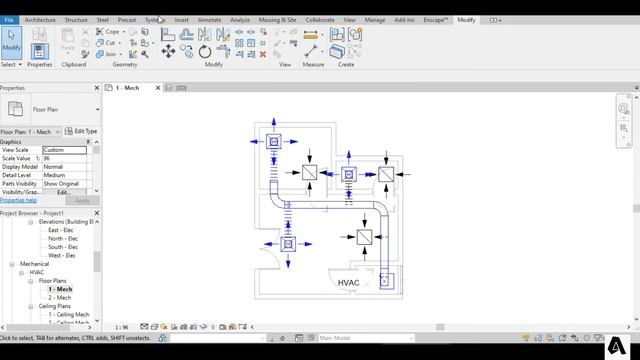Image resolution: width=640 pixels, height=360 pixels.
Task: Open the Systems ribbon tab
Action: coord(155,20)
